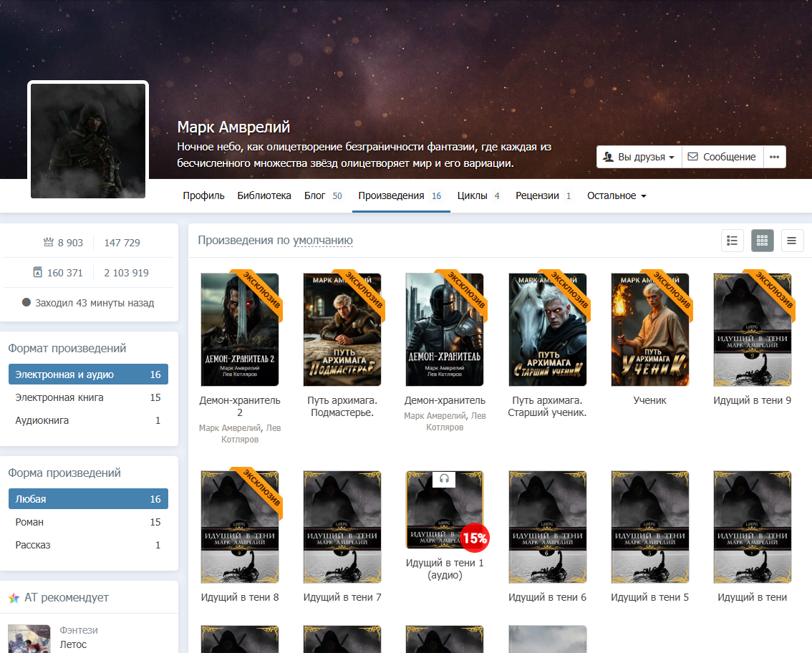Open the Демон-хранитель 2 book cover
The height and width of the screenshot is (653, 812).
coord(239,329)
